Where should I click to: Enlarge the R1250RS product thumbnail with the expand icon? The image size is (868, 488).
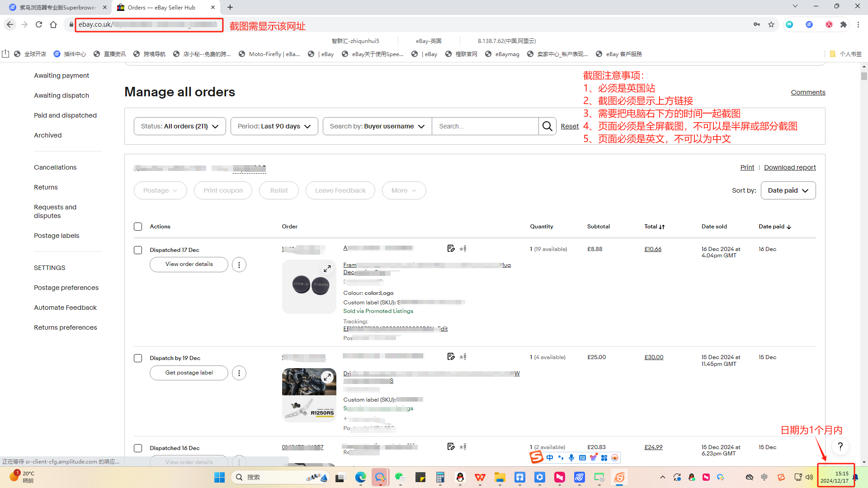327,377
